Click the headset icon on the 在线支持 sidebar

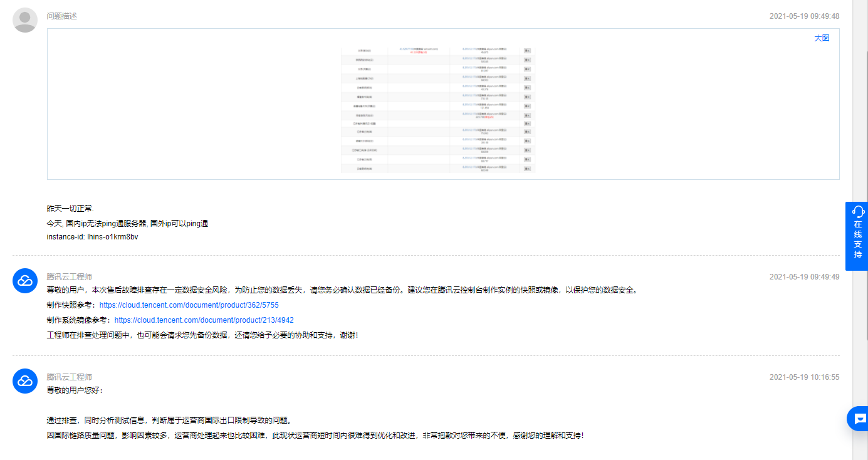pos(856,212)
